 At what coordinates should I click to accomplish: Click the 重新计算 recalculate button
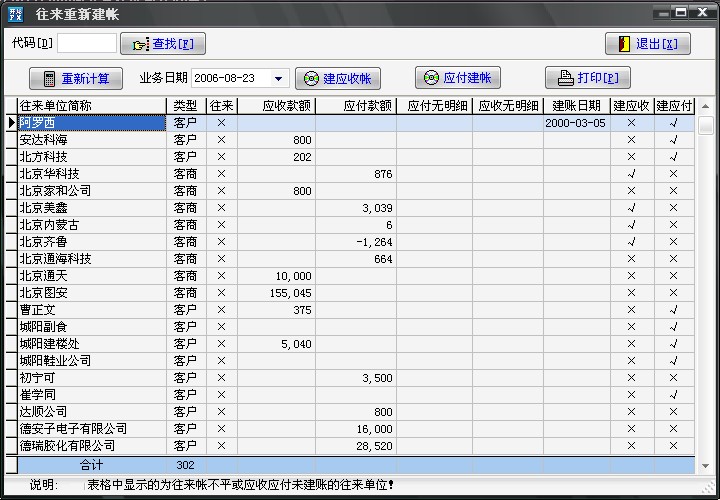pyautogui.click(x=76, y=79)
